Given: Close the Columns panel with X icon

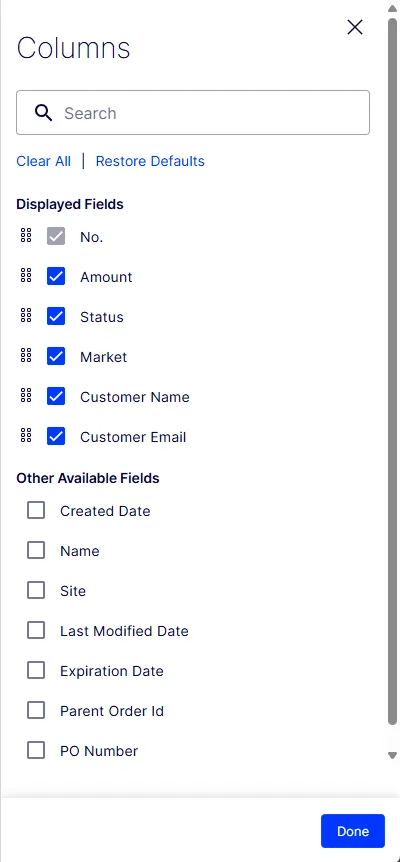Looking at the screenshot, I should tap(355, 27).
